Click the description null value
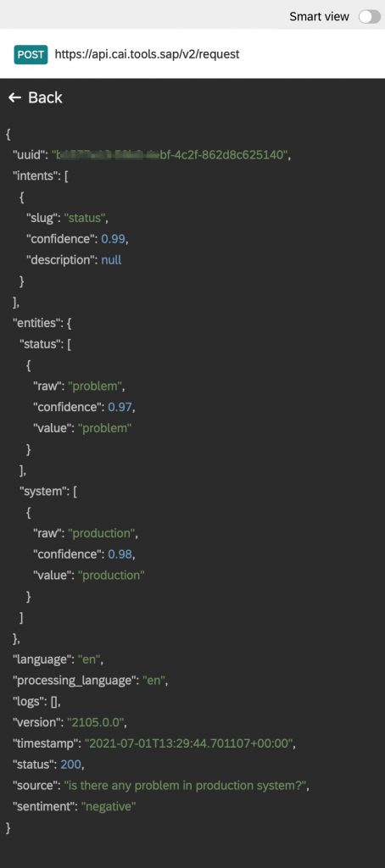This screenshot has height=868, width=385. 111,260
